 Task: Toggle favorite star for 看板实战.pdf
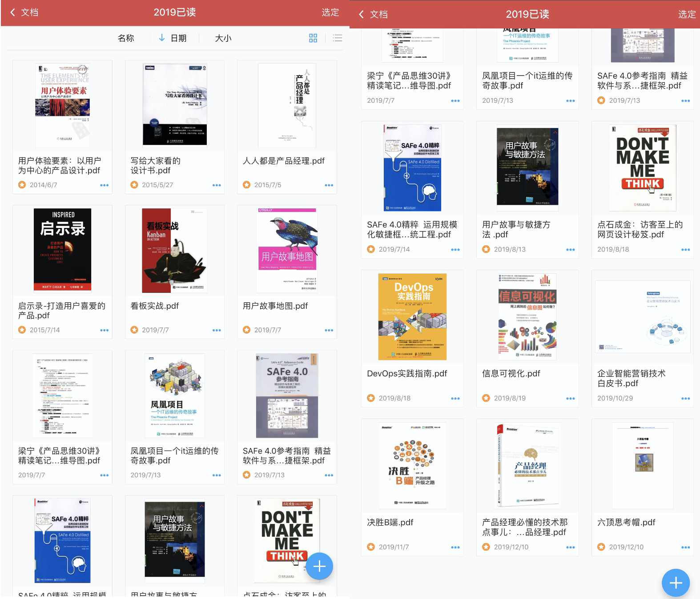(x=134, y=330)
